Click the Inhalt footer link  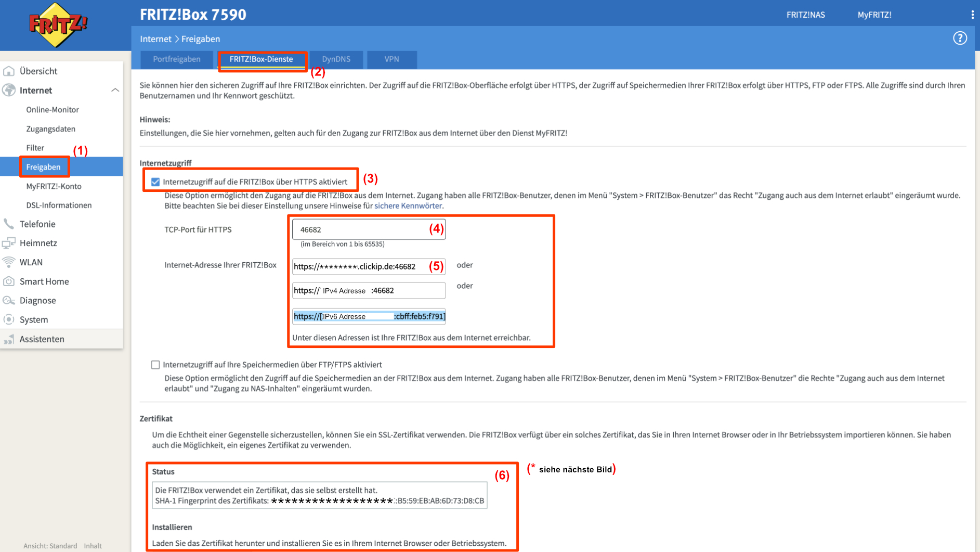coord(93,546)
